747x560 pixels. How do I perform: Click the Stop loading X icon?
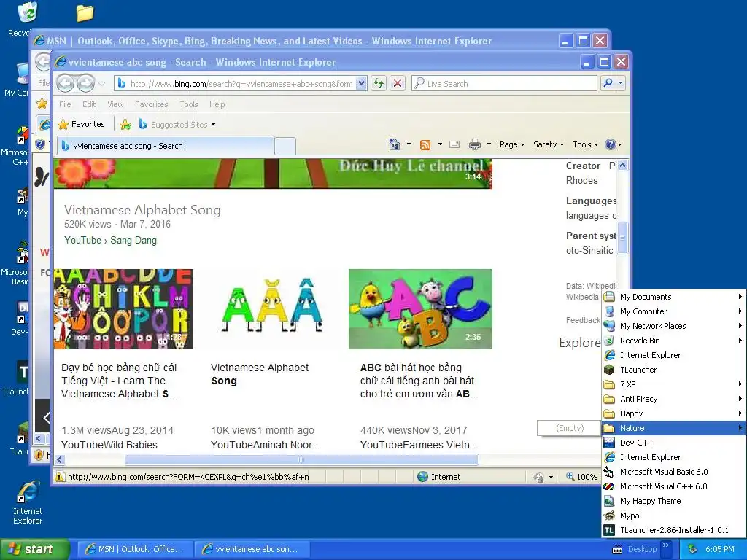click(x=398, y=83)
